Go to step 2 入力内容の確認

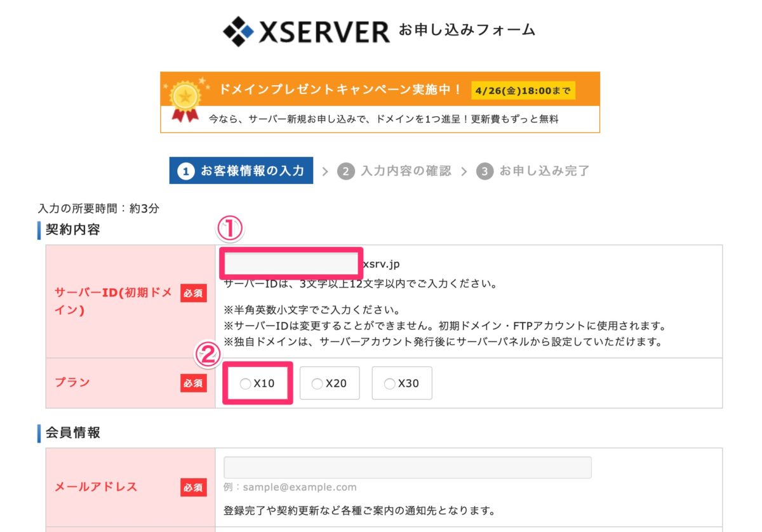[394, 171]
